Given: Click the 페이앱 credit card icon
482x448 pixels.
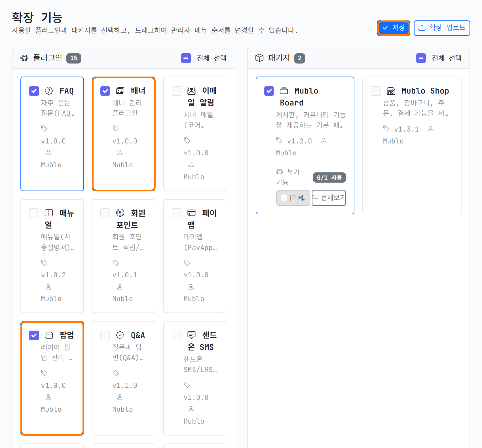Looking at the screenshot, I should click(191, 213).
